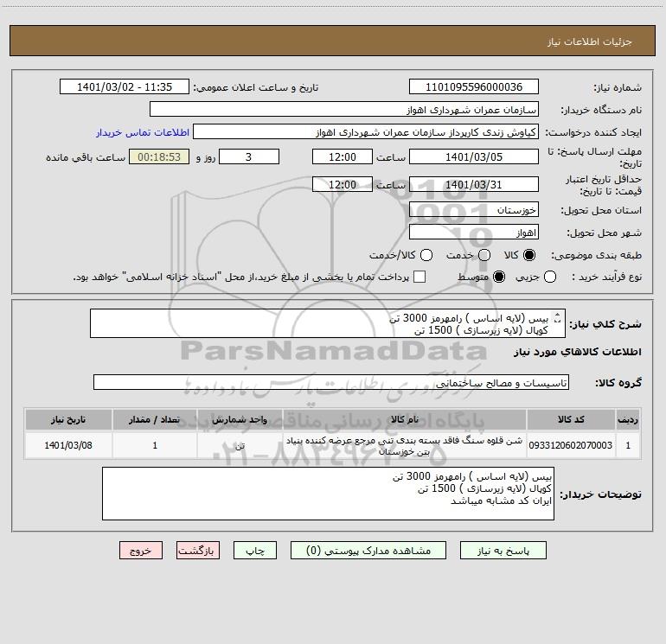Click the ردیف column header
This screenshot has height=644, width=666.
tap(628, 419)
